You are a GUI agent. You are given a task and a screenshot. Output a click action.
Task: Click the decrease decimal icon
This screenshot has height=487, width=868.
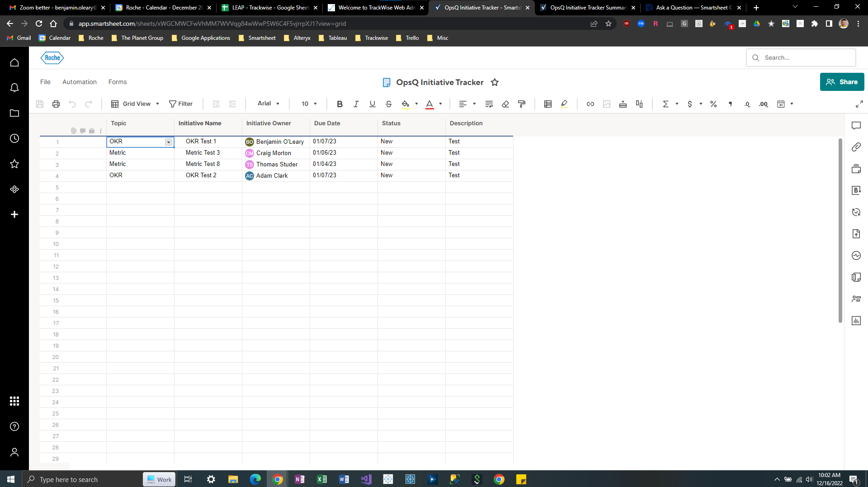click(747, 104)
